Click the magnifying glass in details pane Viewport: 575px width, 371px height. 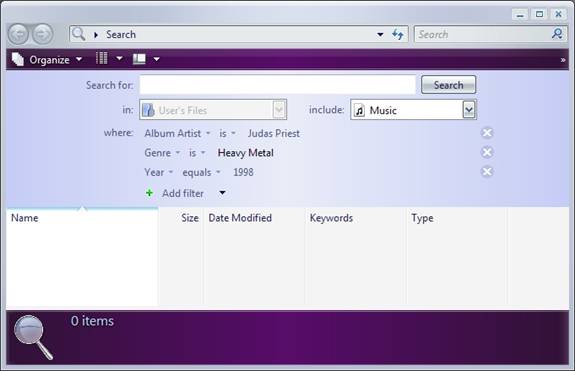pyautogui.click(x=33, y=337)
